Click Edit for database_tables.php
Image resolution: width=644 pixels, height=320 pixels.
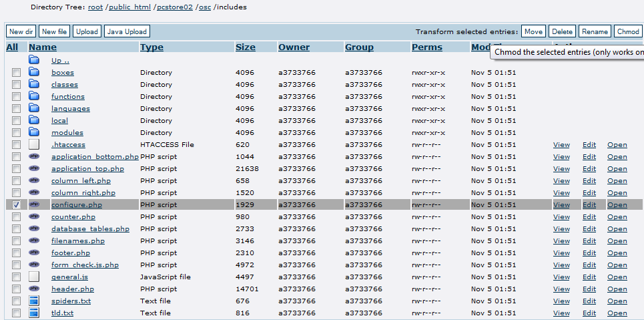tap(589, 228)
